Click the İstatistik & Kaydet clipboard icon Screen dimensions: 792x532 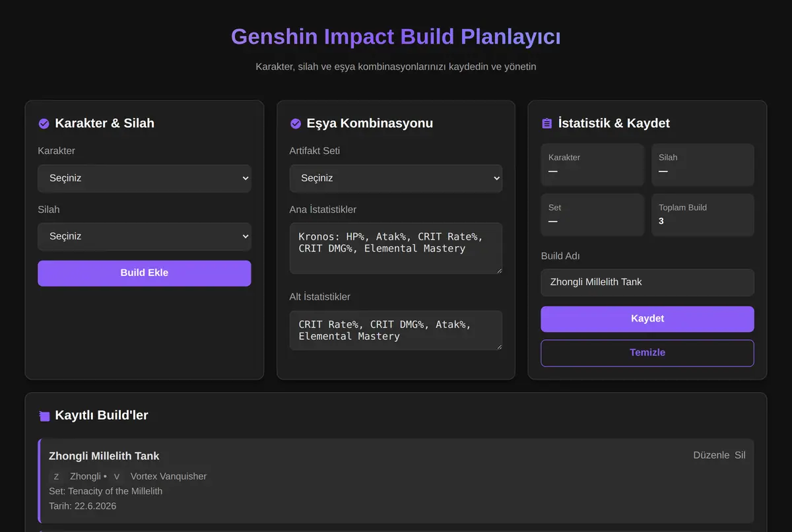tap(546, 123)
